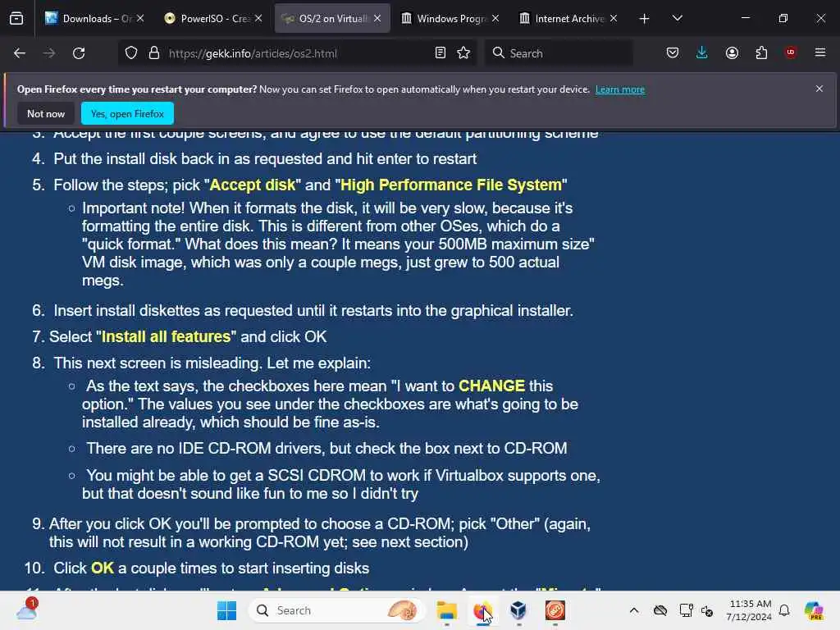This screenshot has width=840, height=630.
Task: Click the taskbar Search box
Action: 336,610
